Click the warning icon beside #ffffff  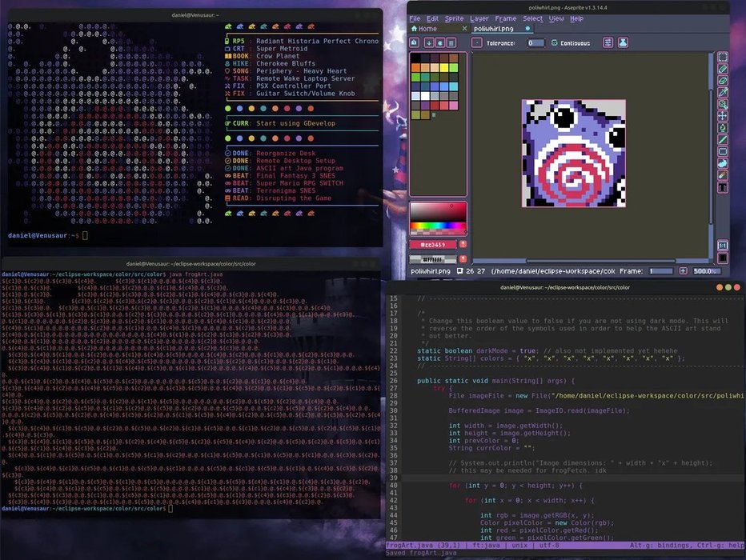(x=463, y=259)
